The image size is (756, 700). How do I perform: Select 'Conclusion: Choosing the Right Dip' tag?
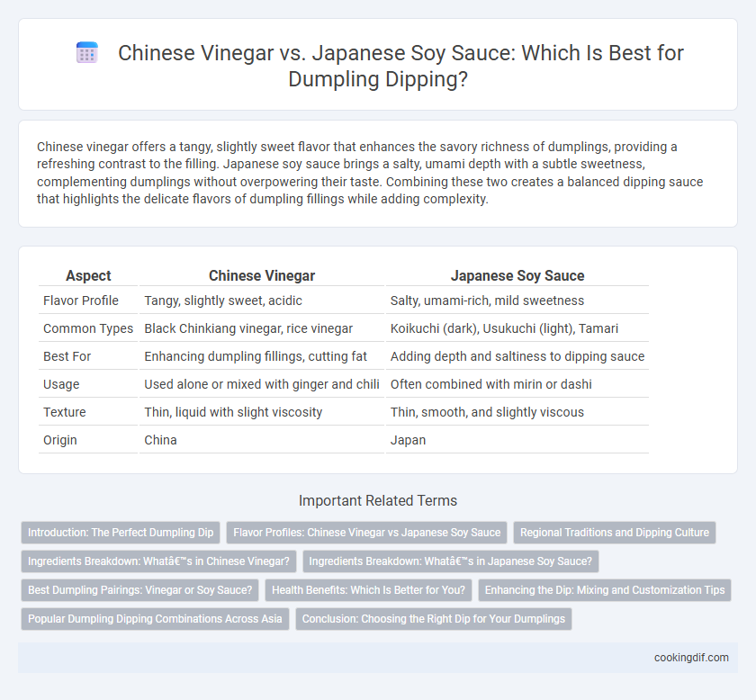coord(434,619)
